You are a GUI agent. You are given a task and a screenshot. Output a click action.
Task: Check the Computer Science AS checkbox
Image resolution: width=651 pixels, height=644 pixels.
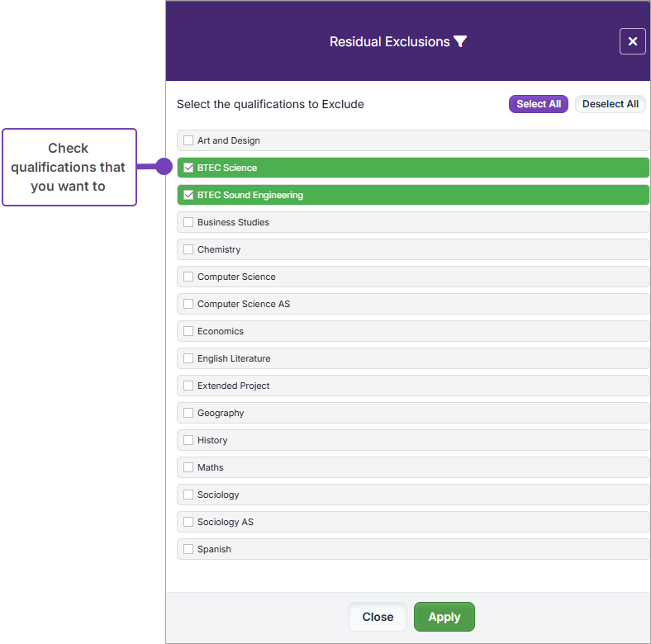(188, 304)
